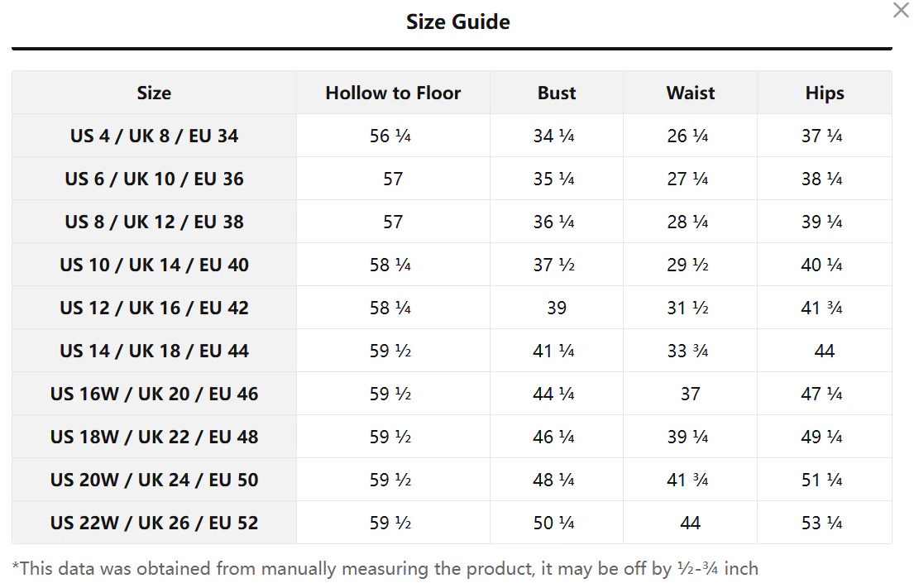Screen dimensions: 914x588
Task: Select the Hollow to Floor header
Action: pos(393,93)
